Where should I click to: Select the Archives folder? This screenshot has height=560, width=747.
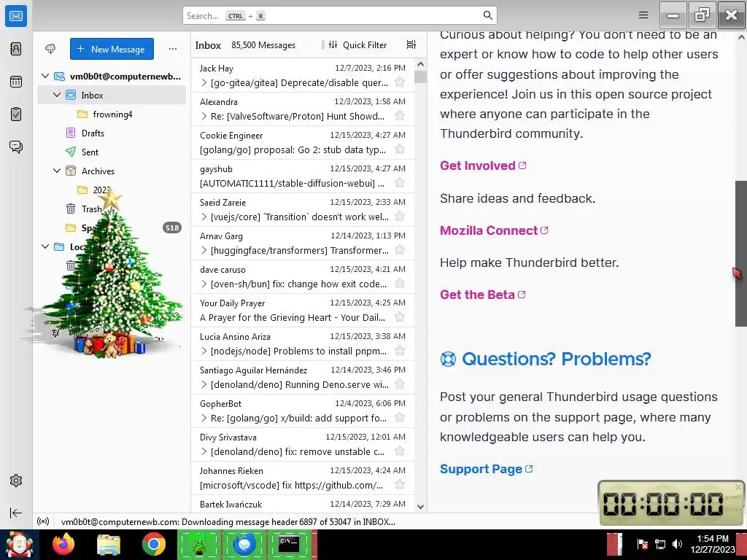pos(112,171)
